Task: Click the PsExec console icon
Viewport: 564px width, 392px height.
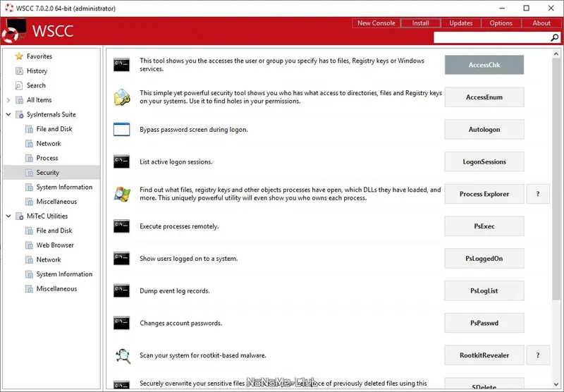Action: (121, 226)
